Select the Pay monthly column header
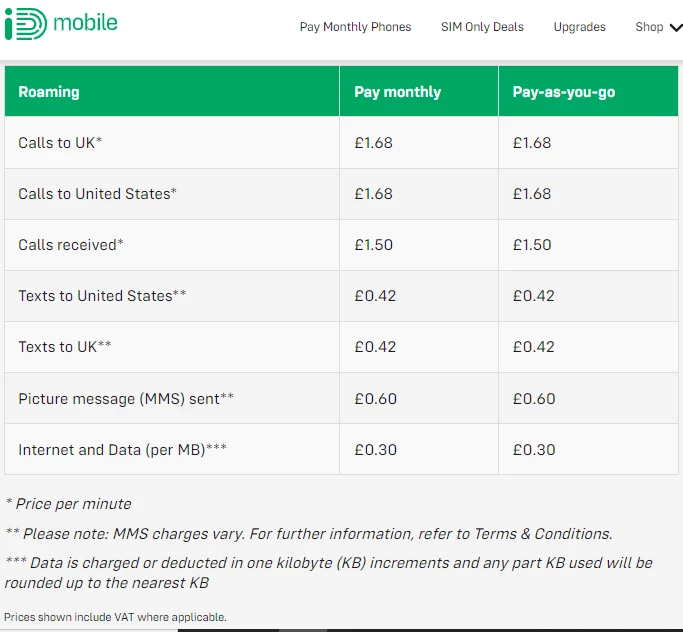 point(397,92)
